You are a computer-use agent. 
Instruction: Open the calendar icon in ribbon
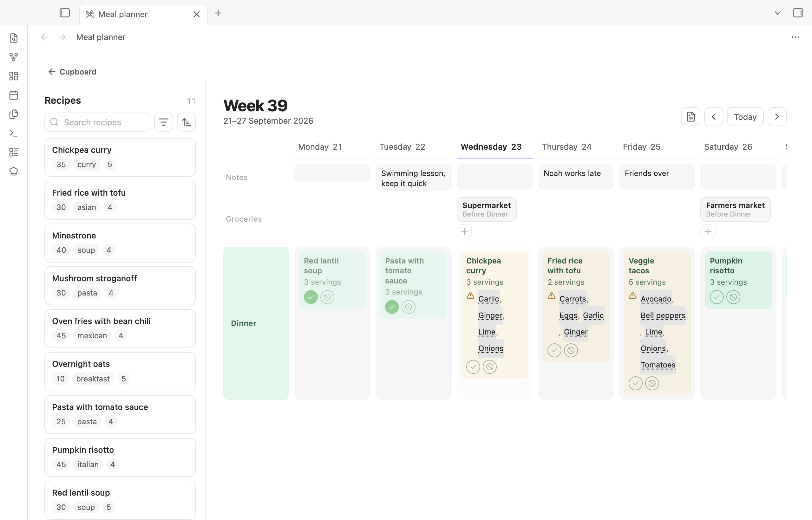point(14,95)
